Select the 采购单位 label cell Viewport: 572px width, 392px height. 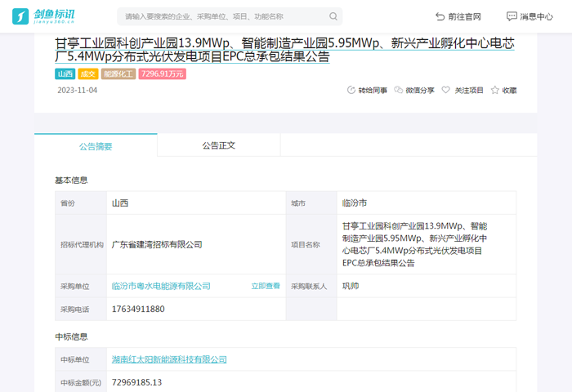coord(82,287)
